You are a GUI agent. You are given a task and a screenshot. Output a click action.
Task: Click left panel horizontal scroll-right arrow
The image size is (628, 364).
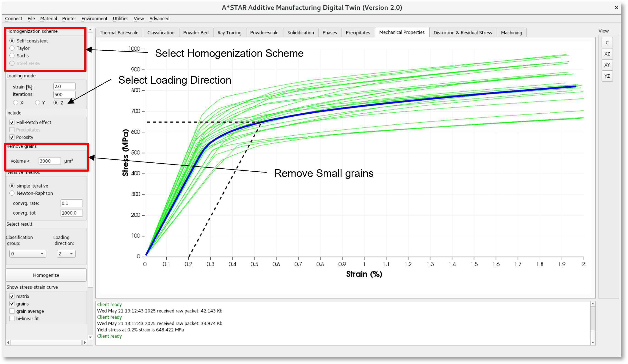point(85,343)
